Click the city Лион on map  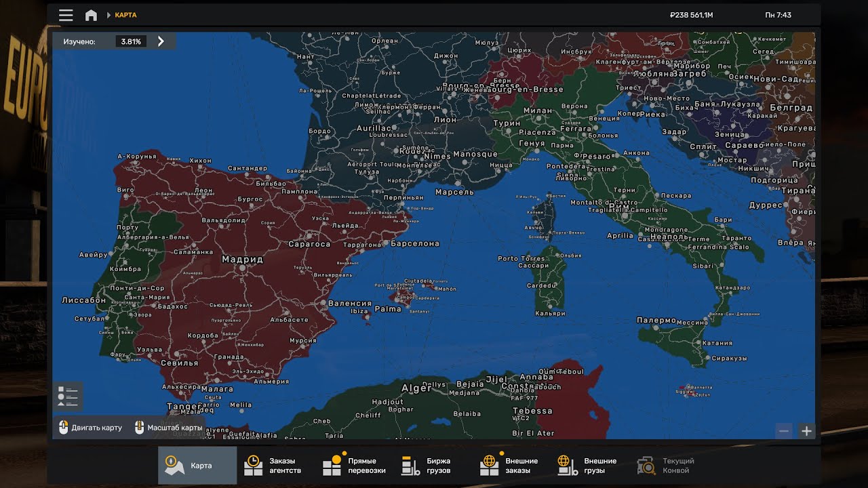[x=445, y=119]
